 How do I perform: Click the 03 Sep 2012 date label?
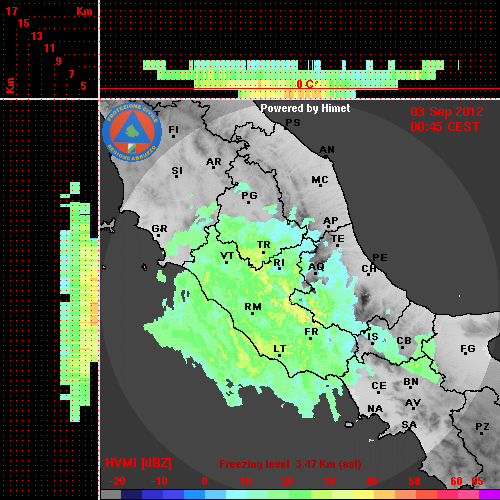[447, 112]
